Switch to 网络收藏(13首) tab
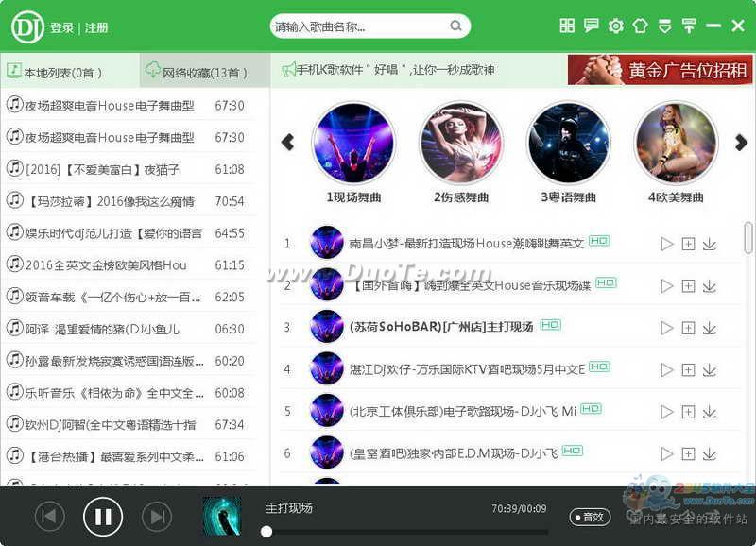756x546 pixels. [x=204, y=71]
